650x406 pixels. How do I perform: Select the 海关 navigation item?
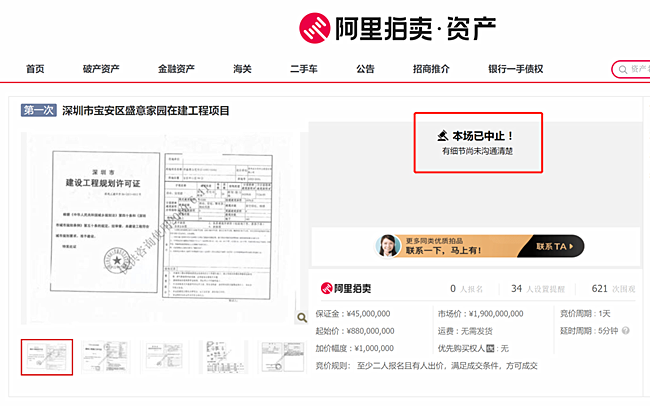[x=242, y=69]
